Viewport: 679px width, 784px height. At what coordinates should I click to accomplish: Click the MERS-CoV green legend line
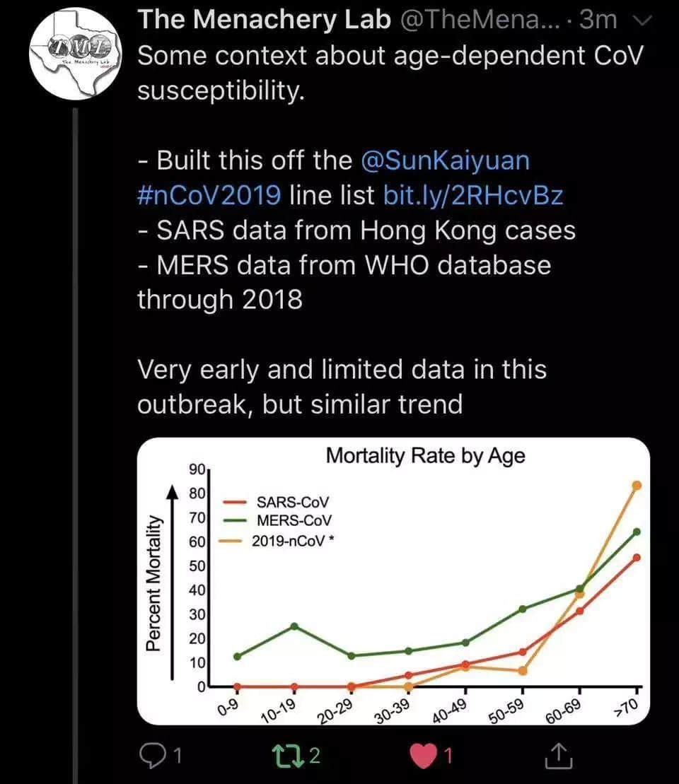pos(235,520)
